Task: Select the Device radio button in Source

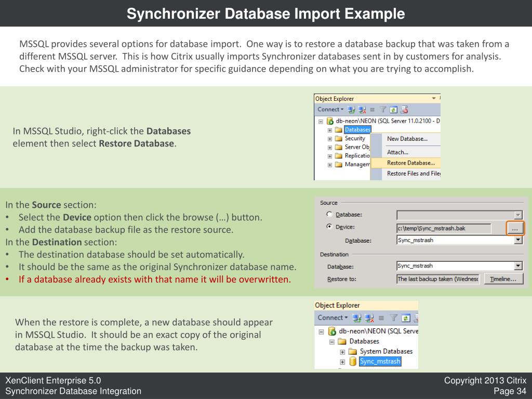Action: coord(329,227)
